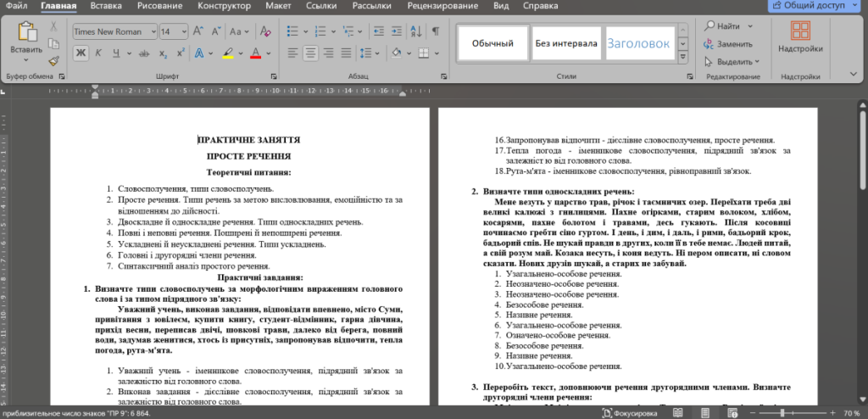Click the borders icon
The image size is (868, 419).
(424, 53)
